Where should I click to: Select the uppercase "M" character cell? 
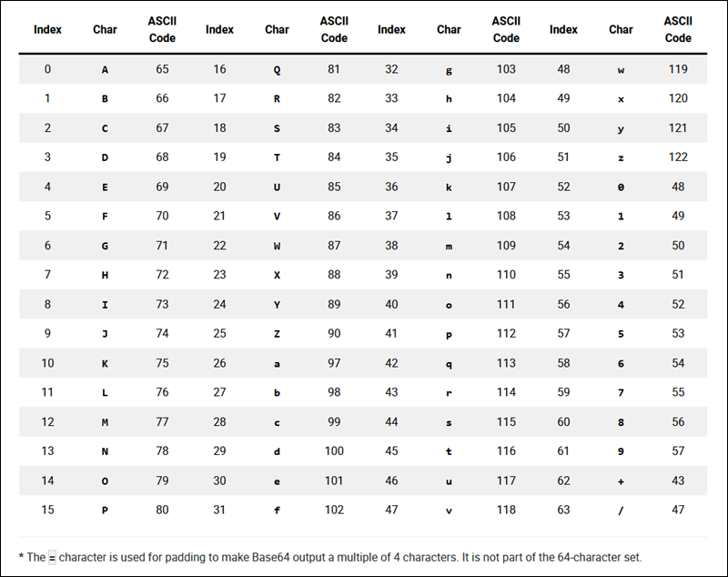(105, 422)
